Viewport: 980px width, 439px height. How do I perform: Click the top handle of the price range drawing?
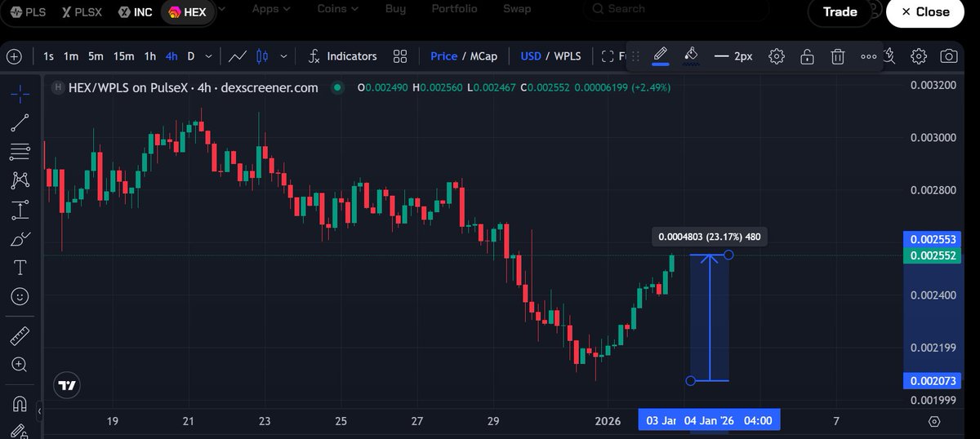[x=728, y=255]
